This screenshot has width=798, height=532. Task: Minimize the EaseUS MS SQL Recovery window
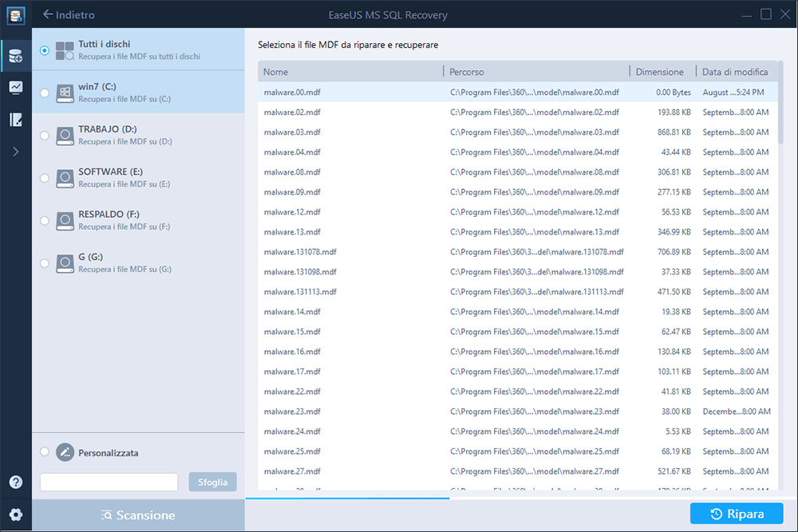click(x=747, y=15)
